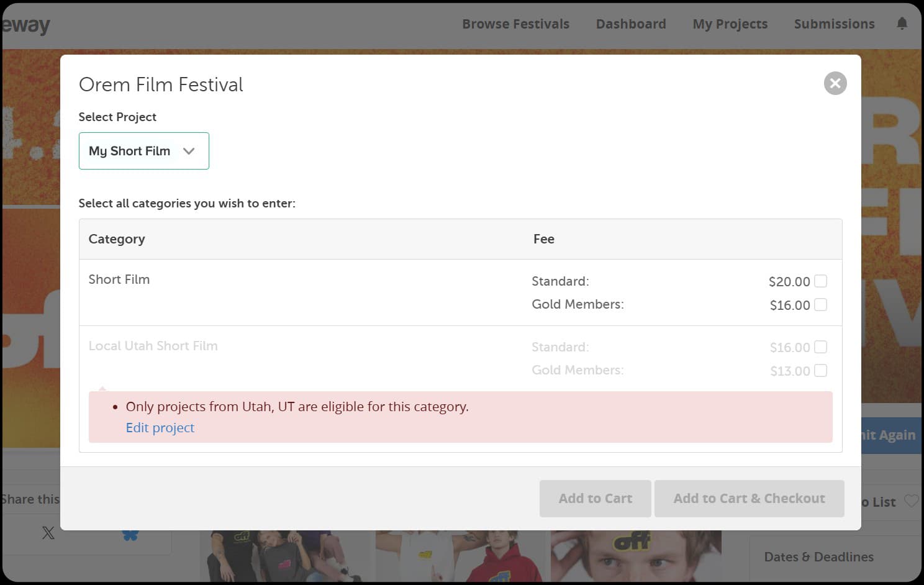Click the X (Twitter) share icon
The height and width of the screenshot is (585, 924).
(x=48, y=533)
